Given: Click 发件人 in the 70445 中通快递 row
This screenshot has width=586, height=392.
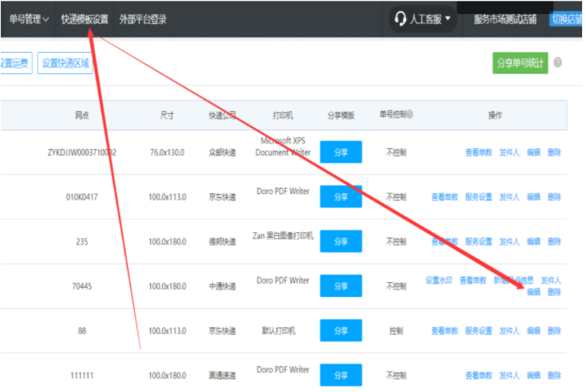Looking at the screenshot, I should click(551, 280).
